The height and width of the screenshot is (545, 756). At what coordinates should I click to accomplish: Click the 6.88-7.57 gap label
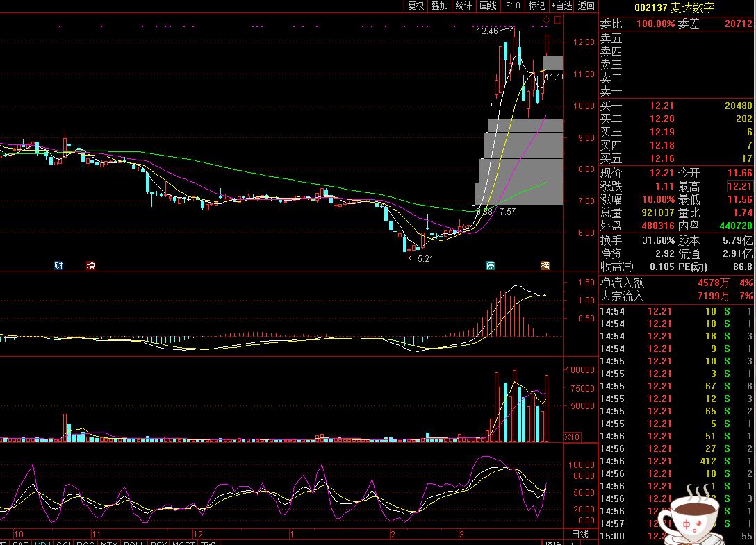495,212
